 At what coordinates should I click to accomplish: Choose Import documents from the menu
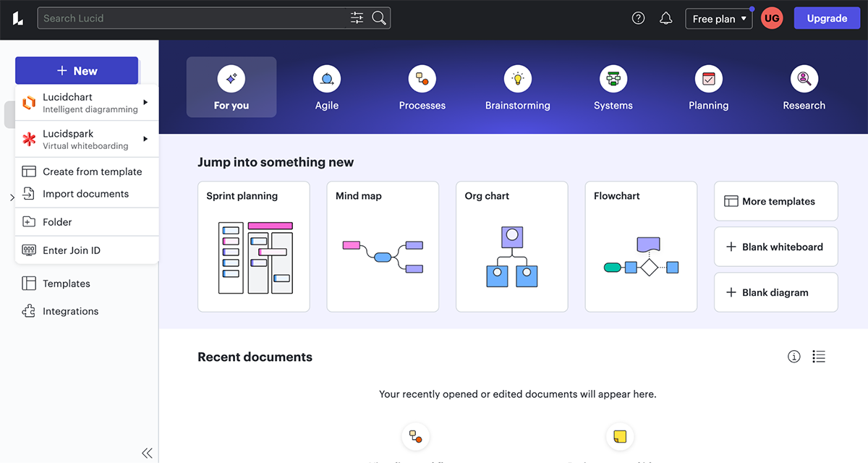(85, 194)
